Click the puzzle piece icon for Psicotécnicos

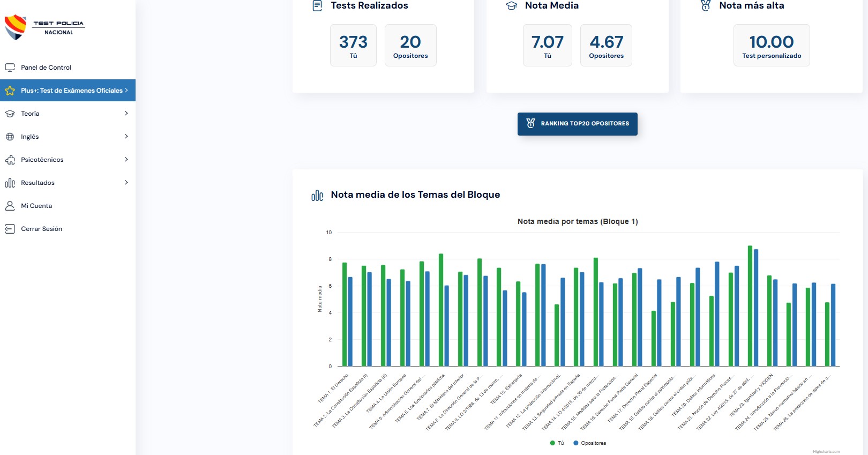[x=10, y=160]
